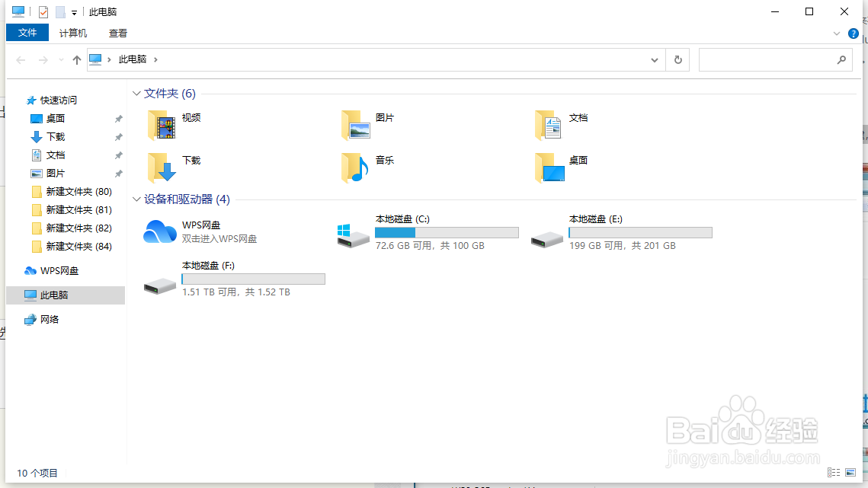Screen dimensions: 868x488
Task: Collapse the 文件夹 (6) group
Action: (x=136, y=94)
